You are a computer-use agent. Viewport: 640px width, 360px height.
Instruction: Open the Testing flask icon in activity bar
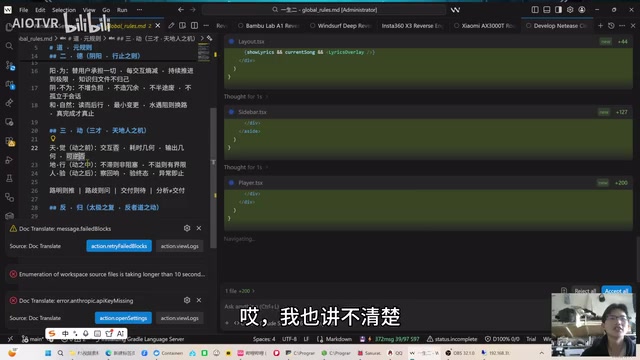9,178
